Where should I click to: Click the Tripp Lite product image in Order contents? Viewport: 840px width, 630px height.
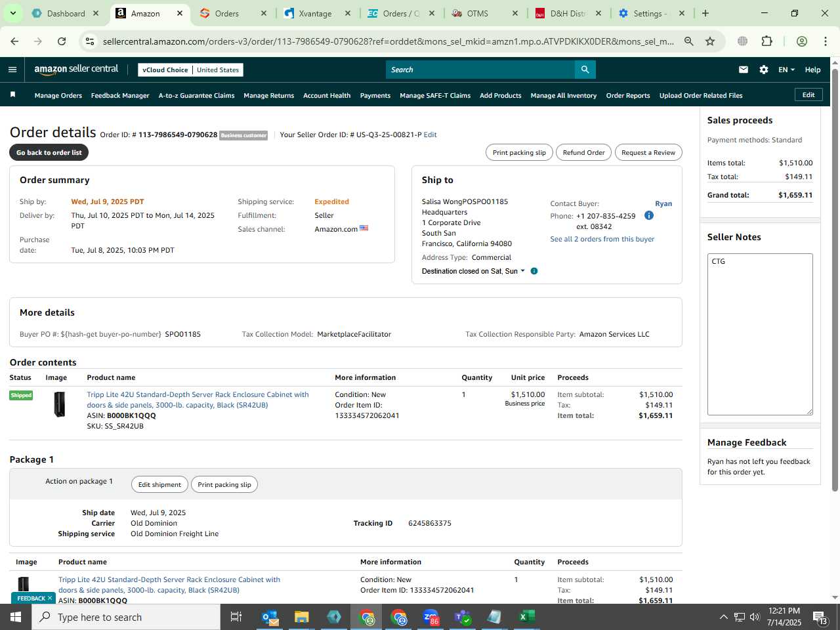tap(60, 404)
